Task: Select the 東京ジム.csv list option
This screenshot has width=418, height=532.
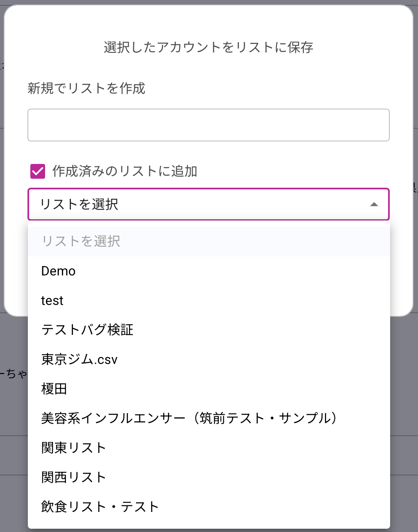Action: pos(80,359)
